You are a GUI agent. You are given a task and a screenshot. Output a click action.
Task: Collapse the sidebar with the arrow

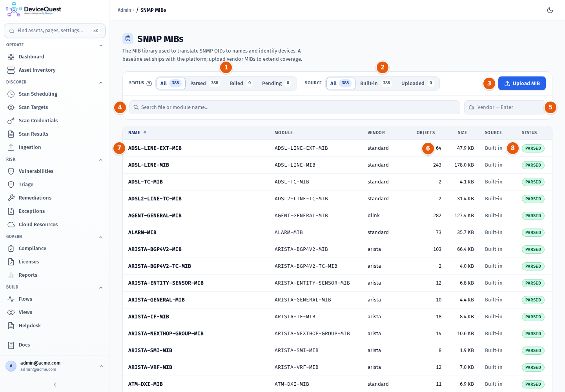pos(55,385)
